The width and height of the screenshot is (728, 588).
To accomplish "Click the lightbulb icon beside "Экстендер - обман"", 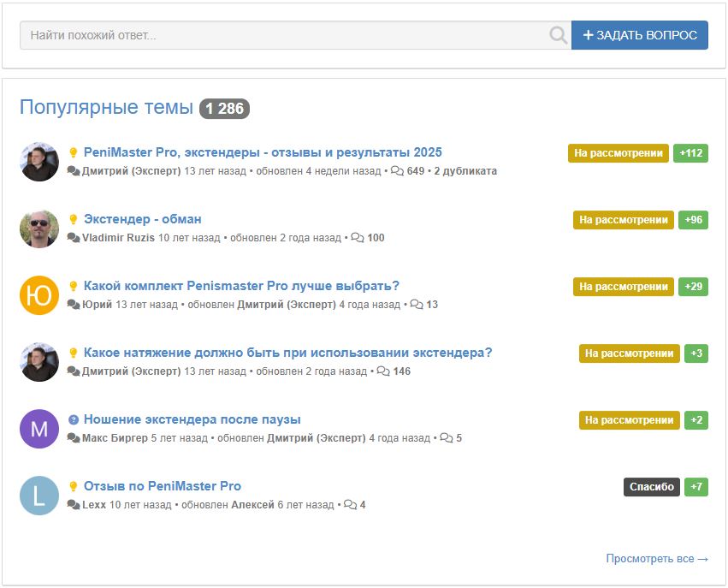I will coord(74,220).
